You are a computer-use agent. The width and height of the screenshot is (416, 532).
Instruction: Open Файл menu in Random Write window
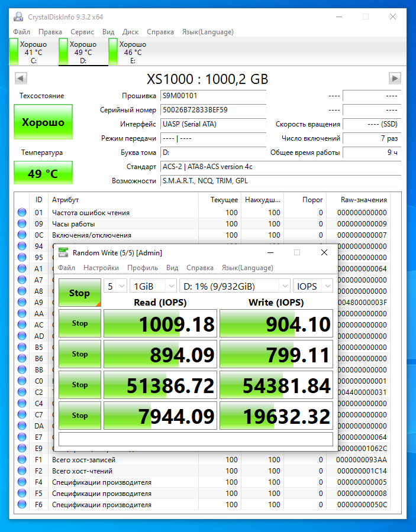pos(66,268)
